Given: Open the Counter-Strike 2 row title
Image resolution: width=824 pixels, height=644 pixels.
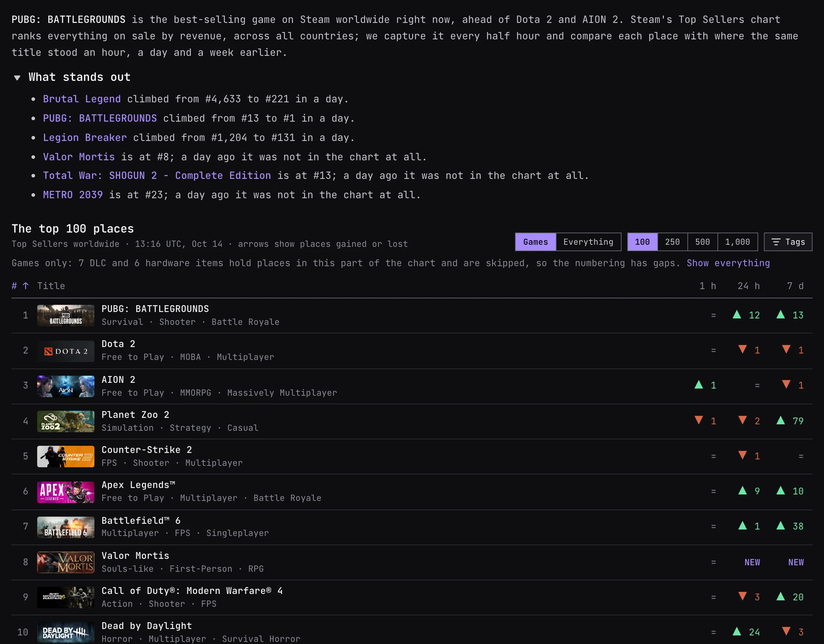Looking at the screenshot, I should point(147,450).
